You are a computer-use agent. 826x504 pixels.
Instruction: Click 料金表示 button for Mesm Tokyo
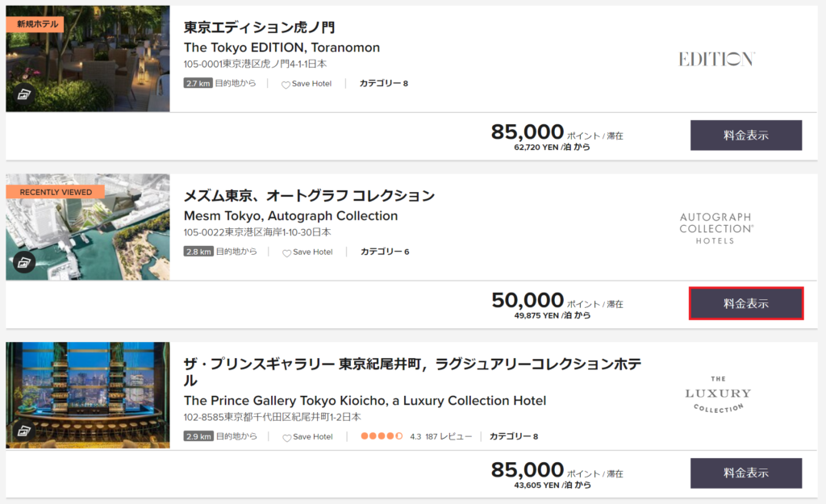pyautogui.click(x=746, y=303)
